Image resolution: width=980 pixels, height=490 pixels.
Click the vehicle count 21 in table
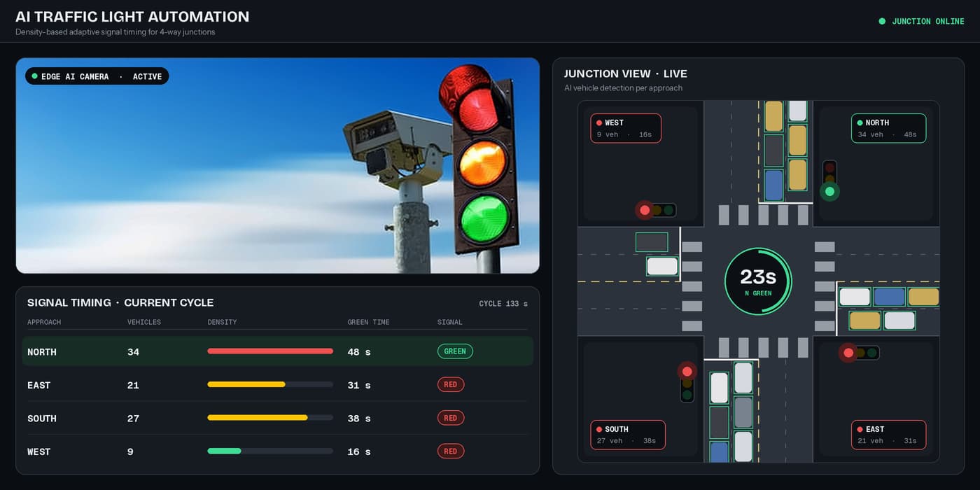[x=133, y=385]
